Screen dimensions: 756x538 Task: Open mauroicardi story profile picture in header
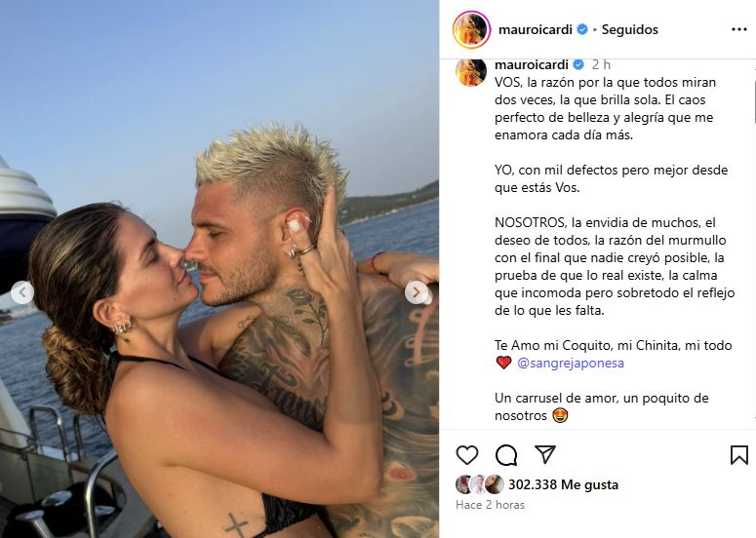[471, 30]
